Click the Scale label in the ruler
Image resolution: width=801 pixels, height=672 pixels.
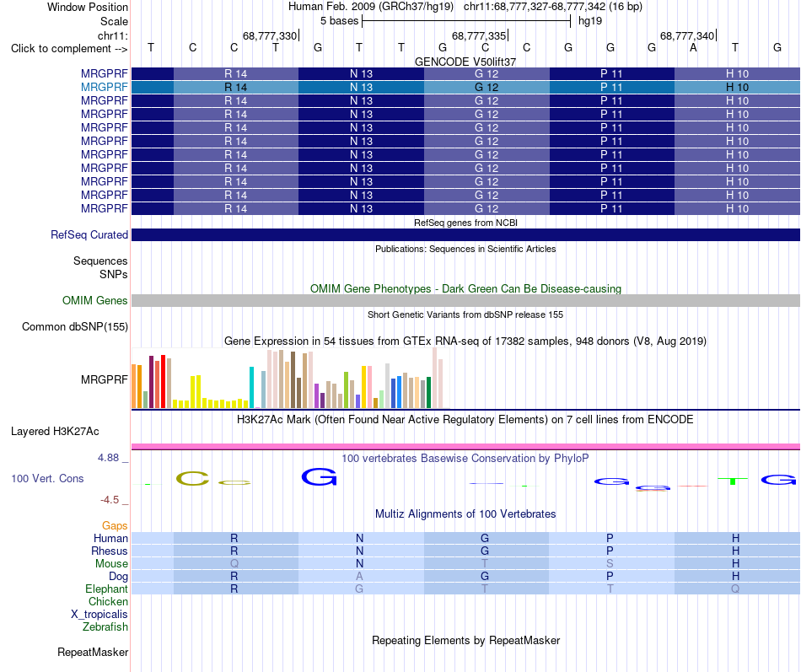pyautogui.click(x=114, y=21)
